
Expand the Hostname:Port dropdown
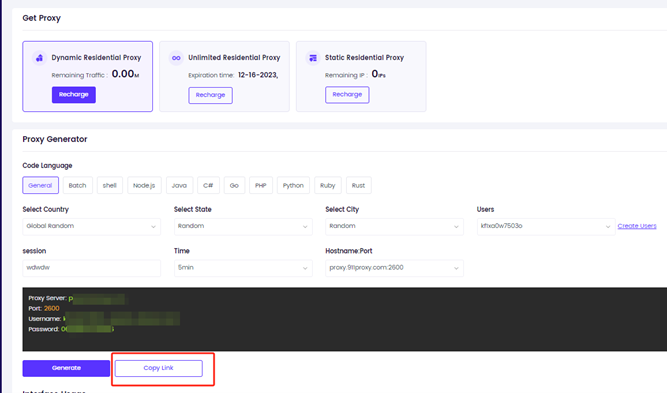(394, 268)
